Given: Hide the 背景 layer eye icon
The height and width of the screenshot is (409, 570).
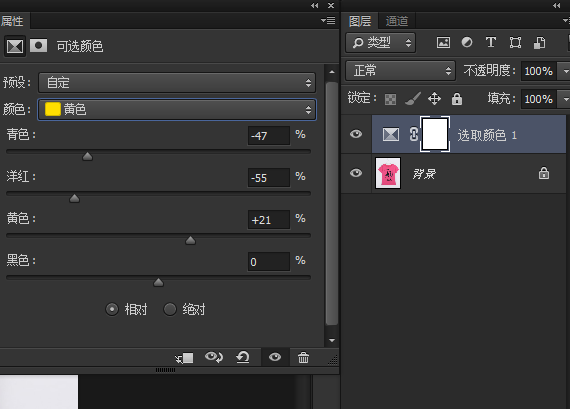Looking at the screenshot, I should [x=356, y=173].
